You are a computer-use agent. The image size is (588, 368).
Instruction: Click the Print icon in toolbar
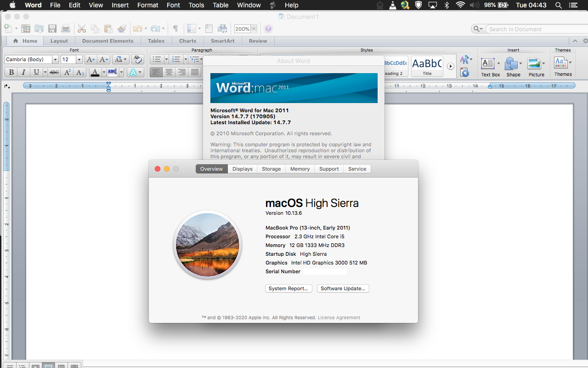tap(66, 29)
